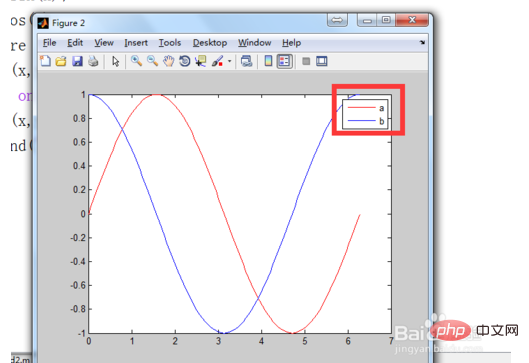Select the Zoom Out magnifier tool

tap(152, 61)
